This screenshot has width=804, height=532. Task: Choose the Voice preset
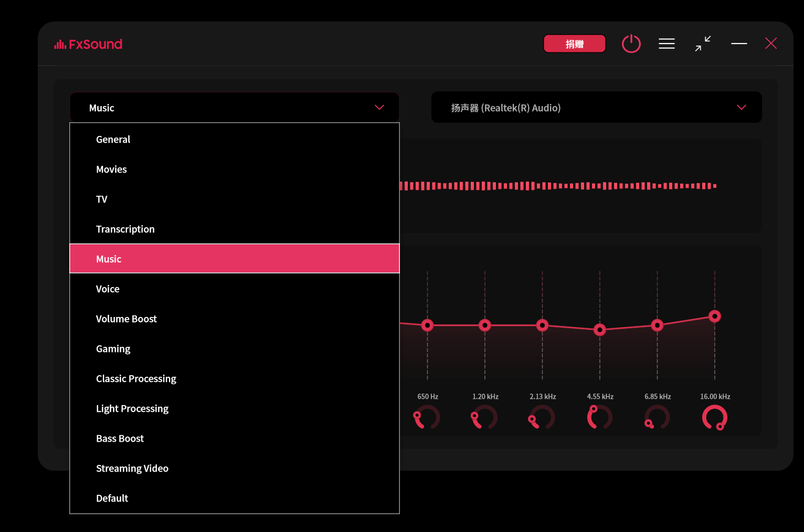pyautogui.click(x=235, y=289)
